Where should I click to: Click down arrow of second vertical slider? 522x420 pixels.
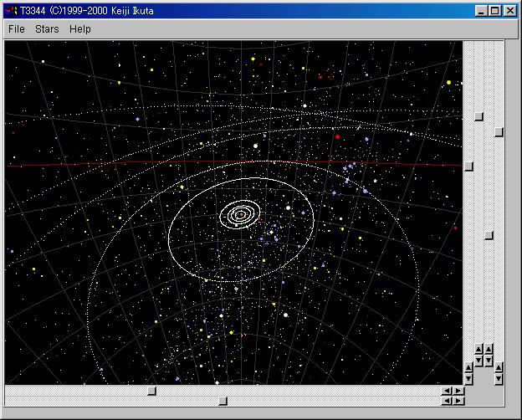coord(478,360)
